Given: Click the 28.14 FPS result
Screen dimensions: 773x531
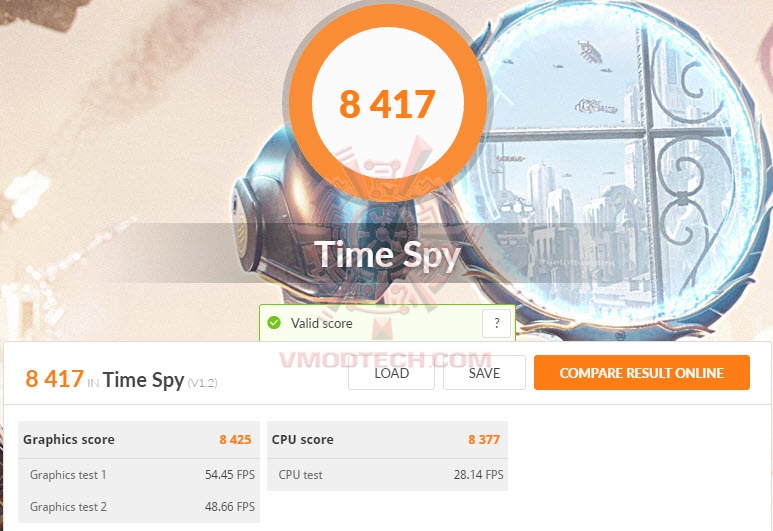Looking at the screenshot, I should (478, 475).
